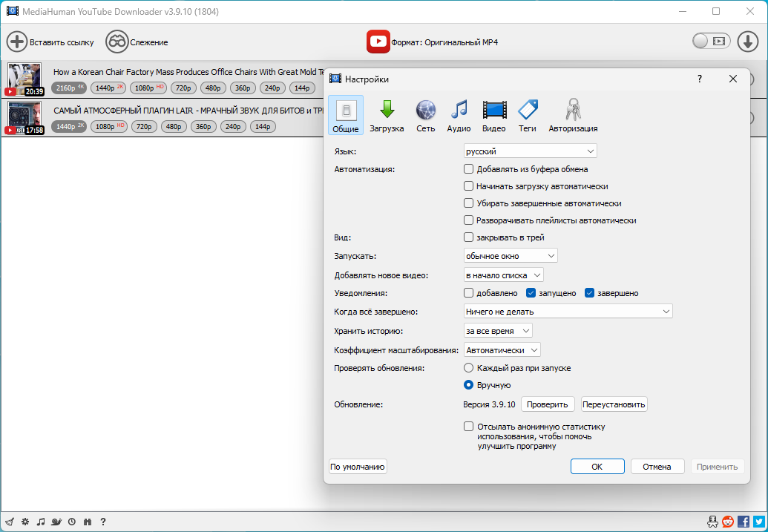Enable Разворачивать плейлисты автоматически checkbox

(469, 220)
